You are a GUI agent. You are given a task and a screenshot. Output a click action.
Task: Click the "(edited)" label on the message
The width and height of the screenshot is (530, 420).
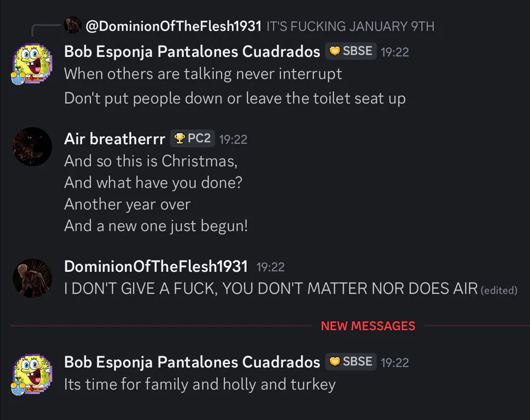(x=499, y=290)
